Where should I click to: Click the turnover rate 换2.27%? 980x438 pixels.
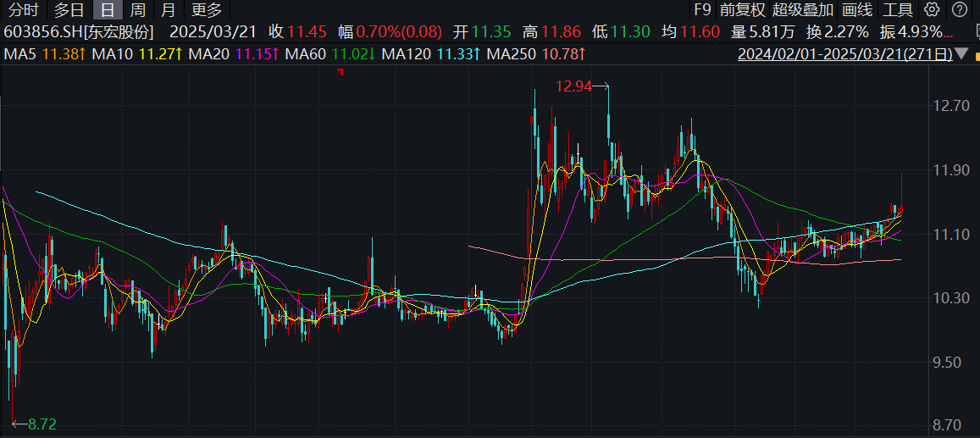point(839,31)
